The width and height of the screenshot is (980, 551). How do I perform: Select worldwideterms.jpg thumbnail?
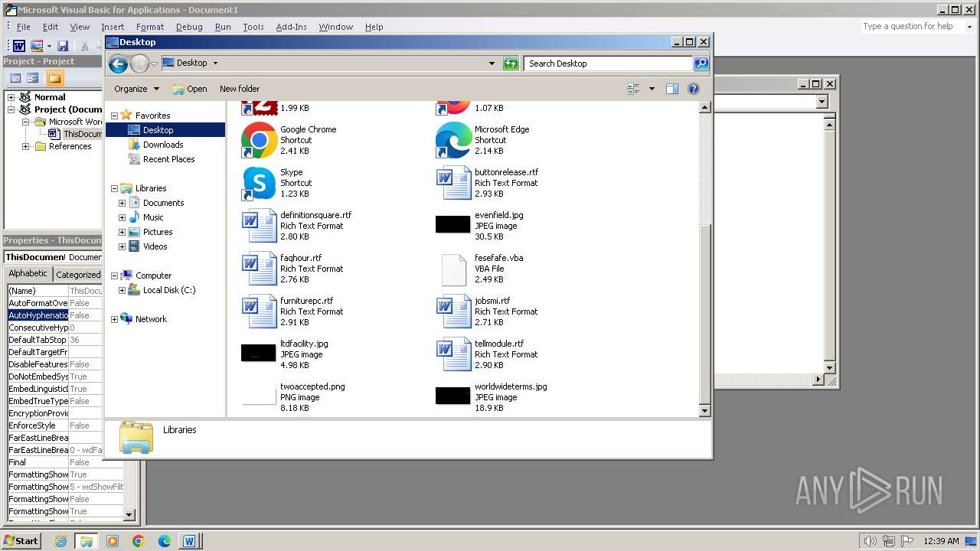coord(452,396)
